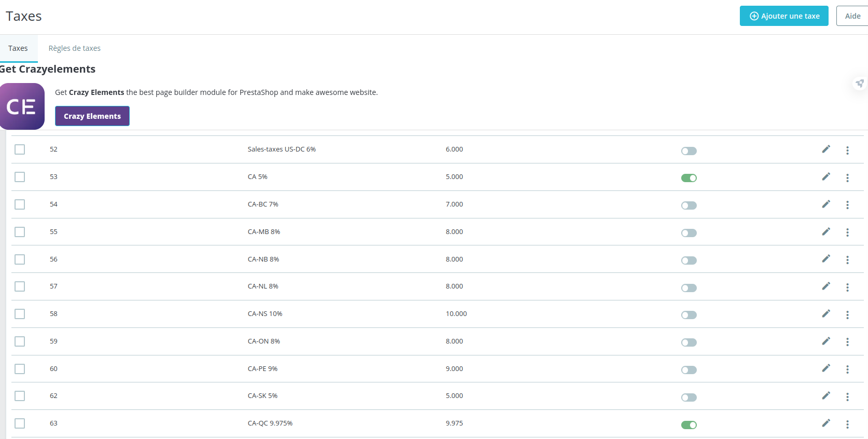The height and width of the screenshot is (439, 868).
Task: Expand three-dot menu for CA-PE 9%
Action: 847,369
